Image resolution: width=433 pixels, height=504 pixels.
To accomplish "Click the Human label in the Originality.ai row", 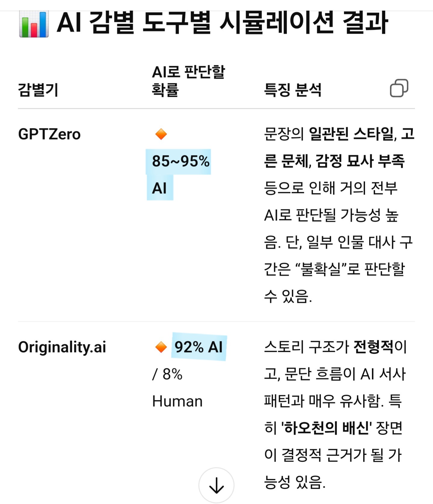I will [177, 401].
